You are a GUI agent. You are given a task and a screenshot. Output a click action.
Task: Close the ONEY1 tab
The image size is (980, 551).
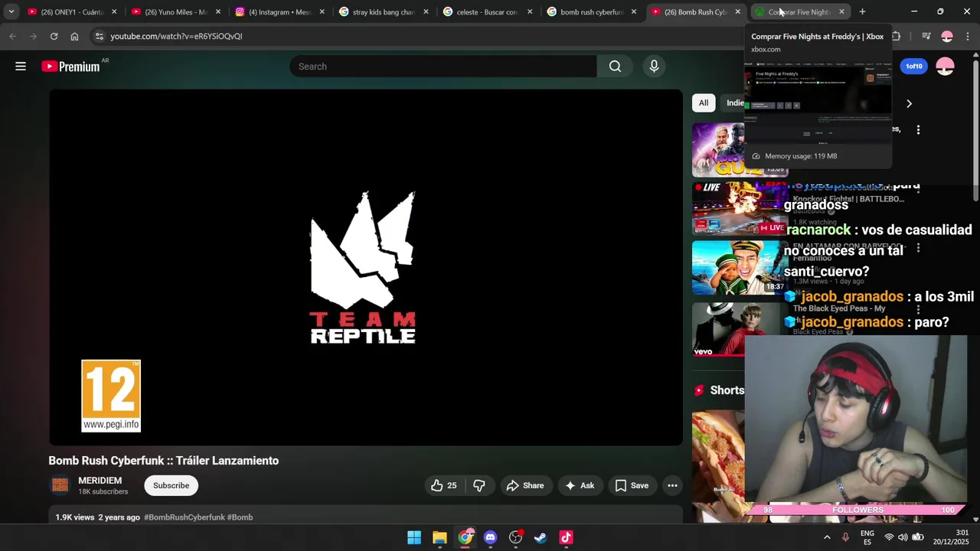114,11
